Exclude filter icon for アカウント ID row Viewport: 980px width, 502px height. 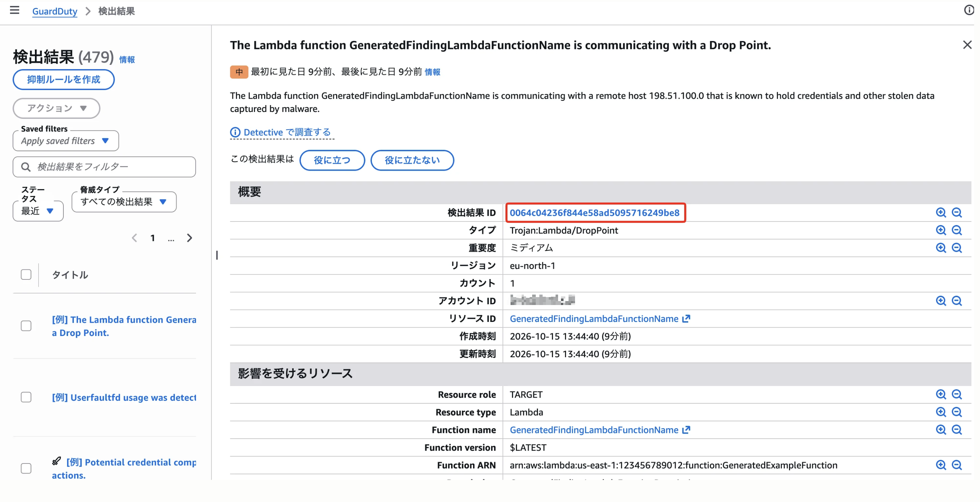957,301
